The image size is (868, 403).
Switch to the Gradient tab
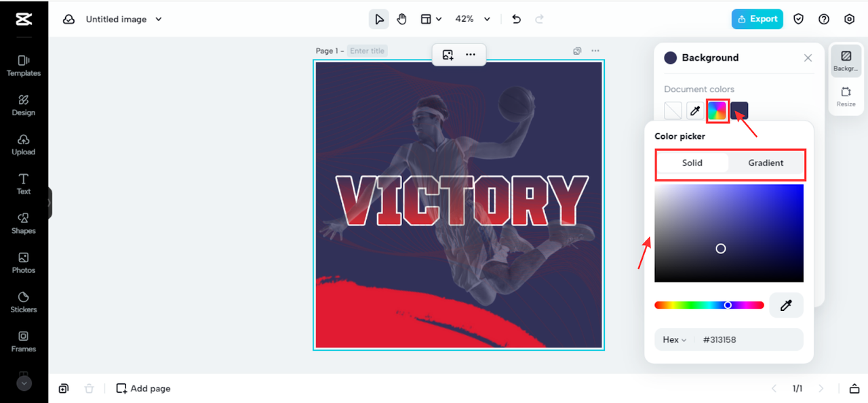coord(766,163)
